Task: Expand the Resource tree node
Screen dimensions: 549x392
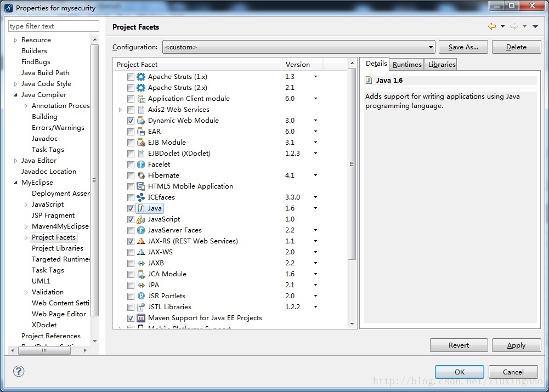Action: 15,40
